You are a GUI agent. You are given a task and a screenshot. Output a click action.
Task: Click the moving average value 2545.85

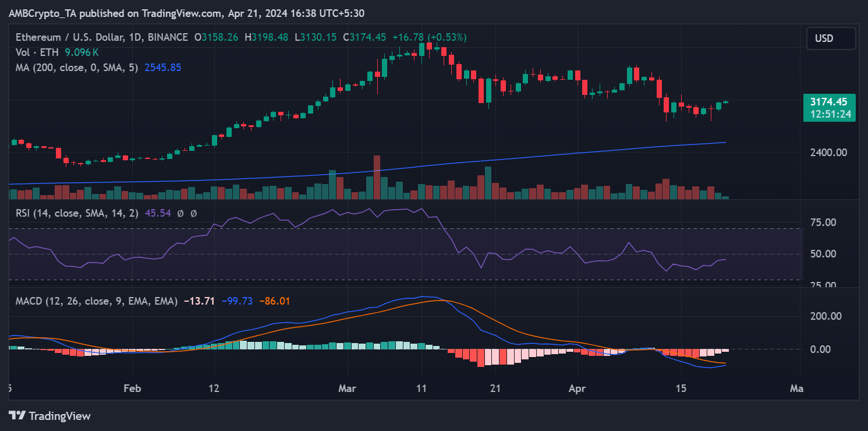tap(163, 68)
